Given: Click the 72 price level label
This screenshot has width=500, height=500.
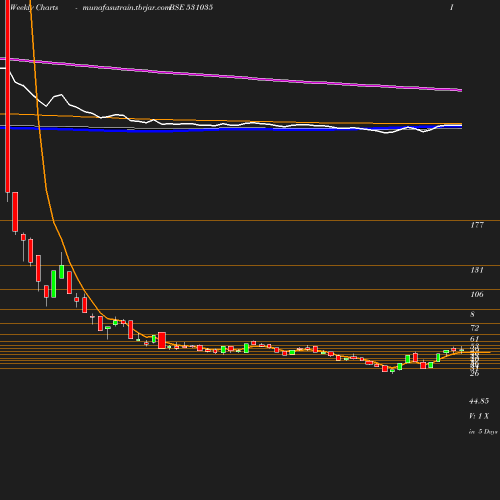Looking at the screenshot, I should (x=475, y=328).
